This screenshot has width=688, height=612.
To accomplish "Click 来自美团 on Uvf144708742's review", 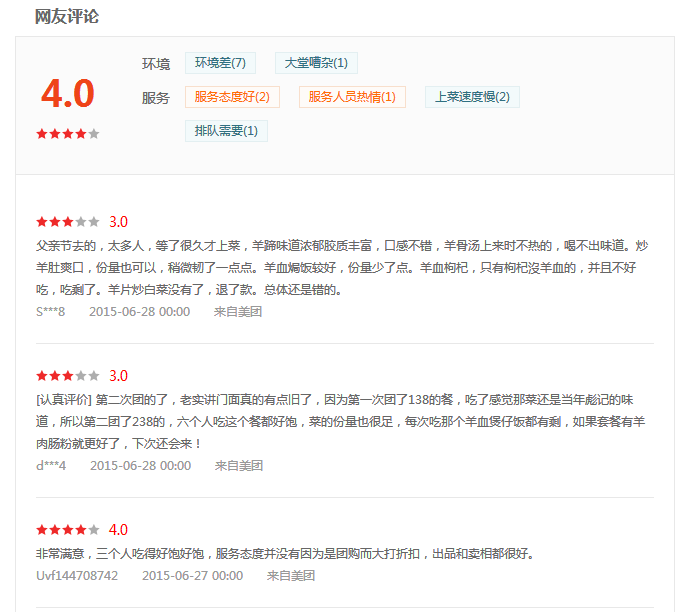I will [x=291, y=576].
